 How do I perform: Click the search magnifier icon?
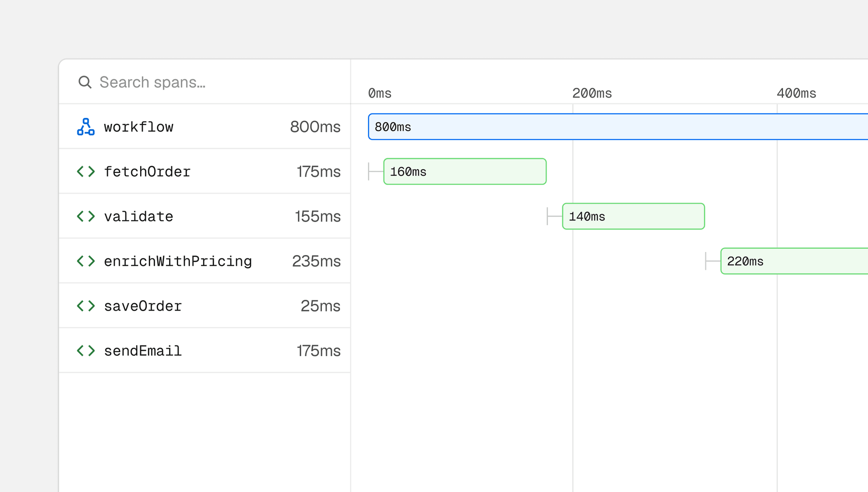85,82
